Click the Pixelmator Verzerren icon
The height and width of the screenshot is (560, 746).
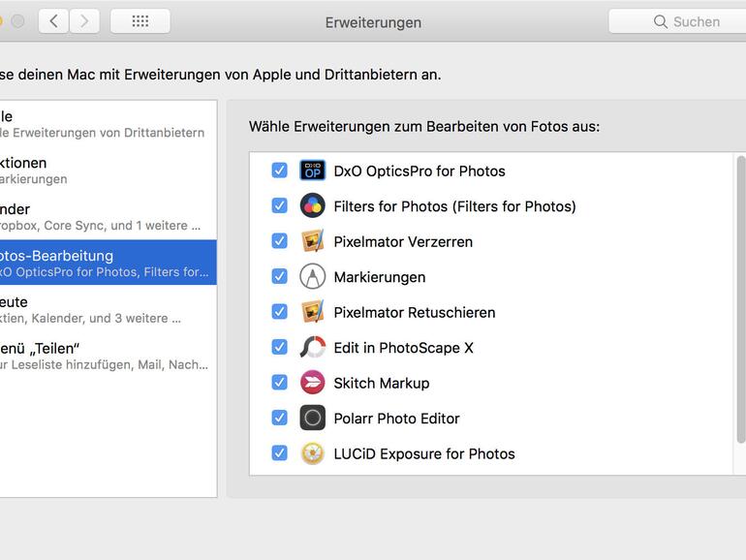[x=313, y=241]
